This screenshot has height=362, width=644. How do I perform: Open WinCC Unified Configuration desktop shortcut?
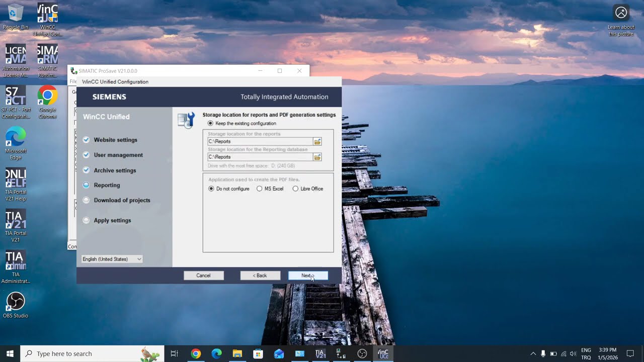(x=47, y=20)
